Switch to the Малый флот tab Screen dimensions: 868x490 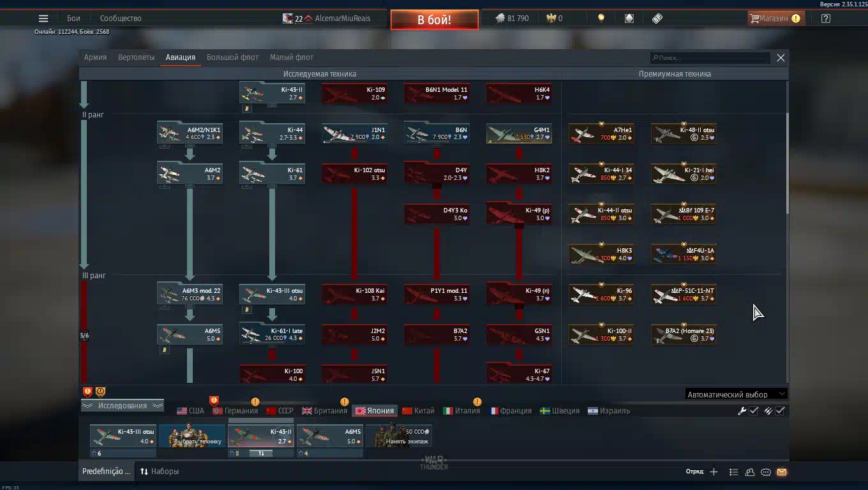291,57
